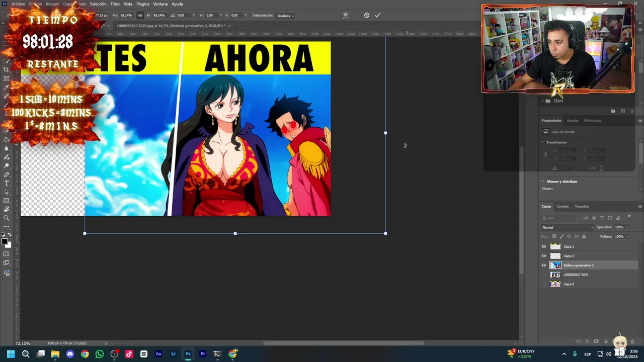Screen dimensions: 644x362
Task: Filter layers by adjustment layers icon
Action: (594, 218)
